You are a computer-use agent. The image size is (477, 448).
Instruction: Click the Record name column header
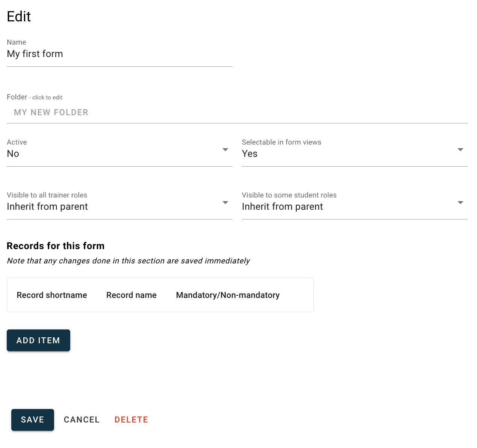131,295
